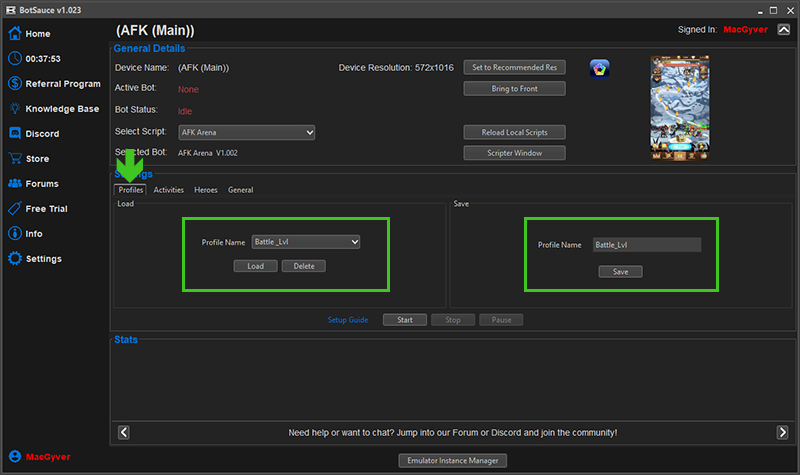Click the emulator screenshot thumbnail
This screenshot has height=475, width=800.
tap(679, 107)
